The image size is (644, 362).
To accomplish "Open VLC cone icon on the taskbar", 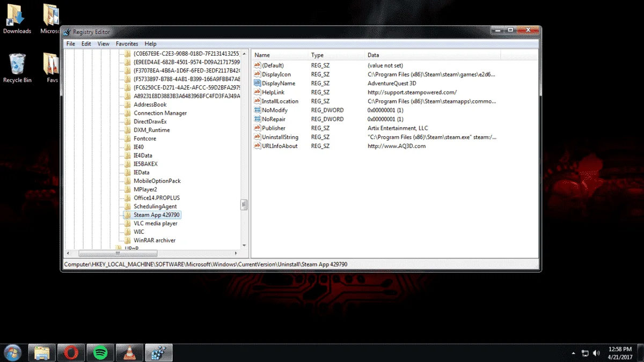I will [129, 352].
